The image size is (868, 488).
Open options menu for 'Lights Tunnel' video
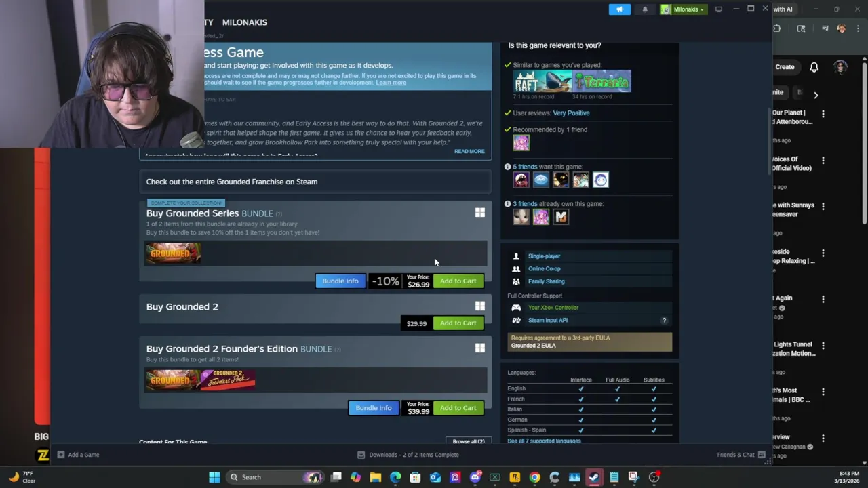(x=823, y=346)
